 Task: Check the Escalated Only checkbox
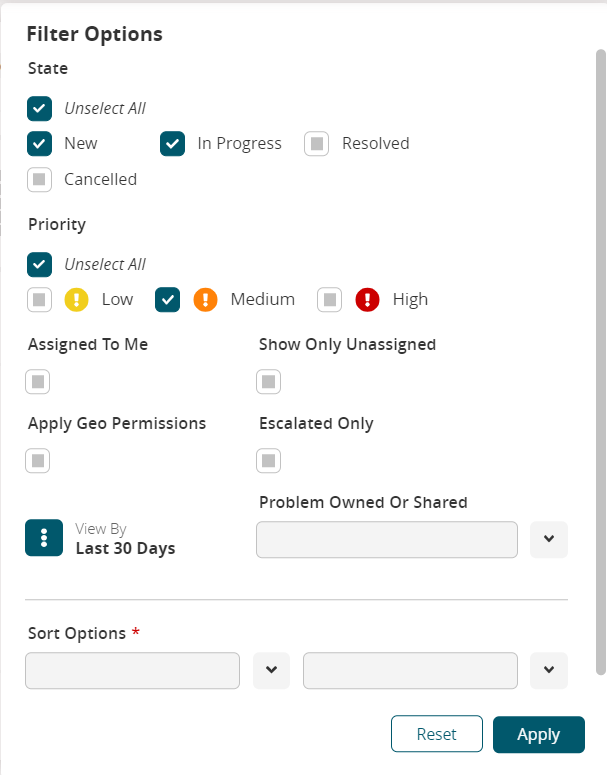coord(269,460)
